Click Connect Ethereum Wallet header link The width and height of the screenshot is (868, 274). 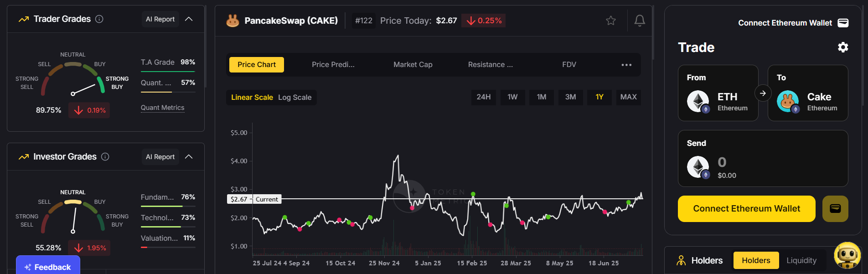[785, 23]
